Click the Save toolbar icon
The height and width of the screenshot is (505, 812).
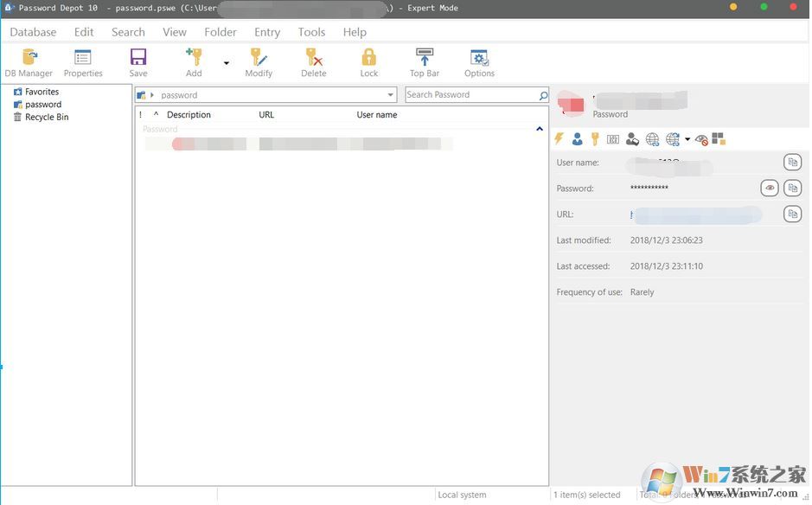137,61
